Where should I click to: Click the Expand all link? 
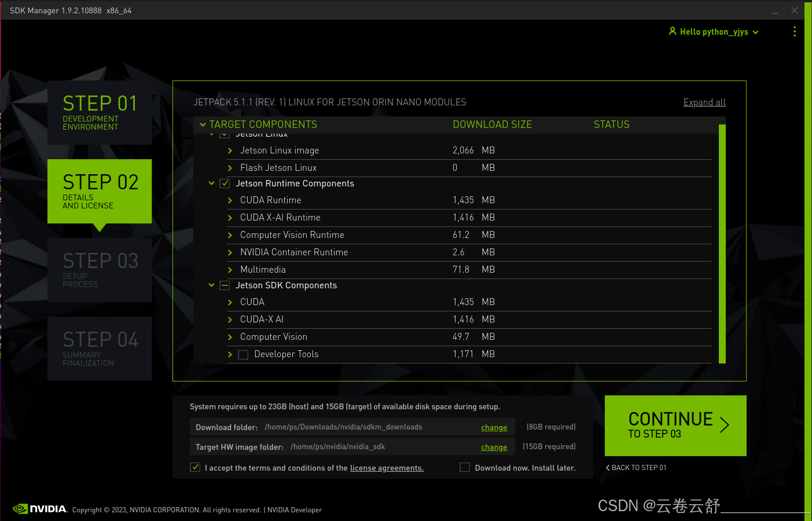point(704,102)
